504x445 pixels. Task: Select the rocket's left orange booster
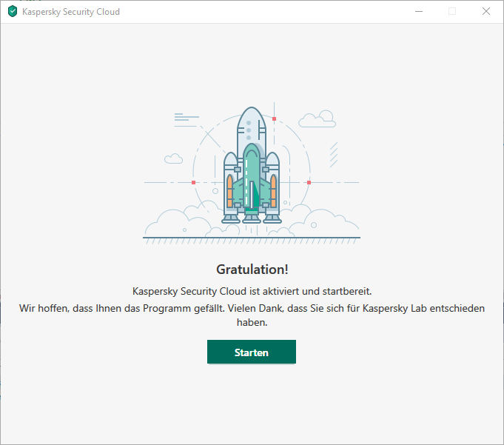[230, 190]
